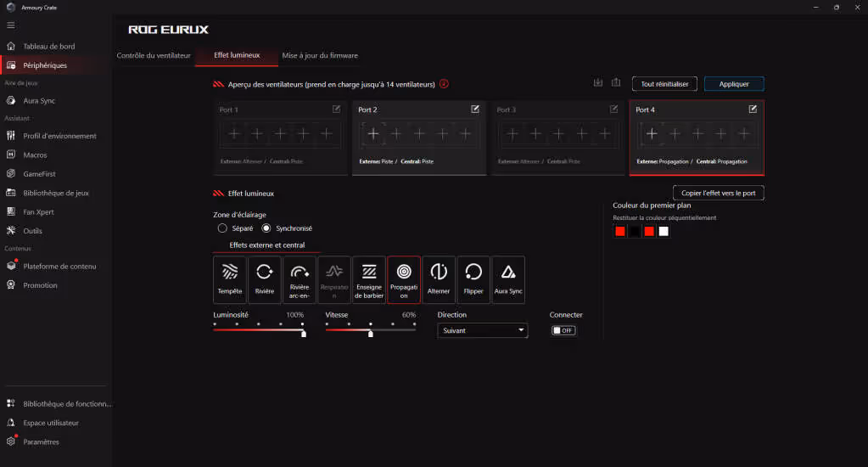Image resolution: width=868 pixels, height=467 pixels.
Task: Apply the Enseigne de barbier effect
Action: (369, 279)
